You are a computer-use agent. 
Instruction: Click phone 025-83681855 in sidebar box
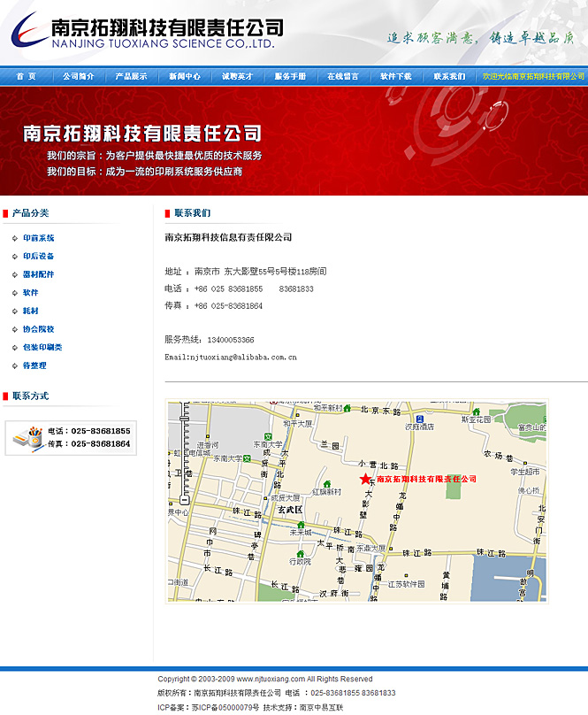click(101, 431)
